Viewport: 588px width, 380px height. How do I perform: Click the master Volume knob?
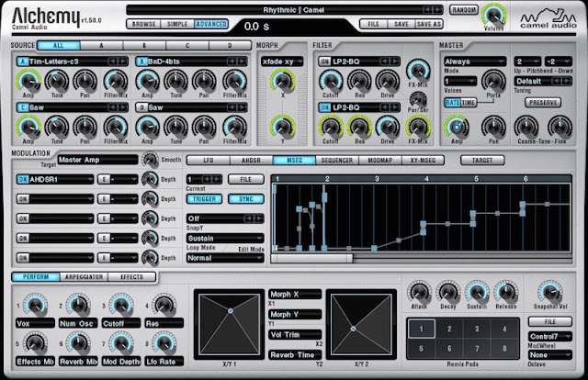coord(494,16)
